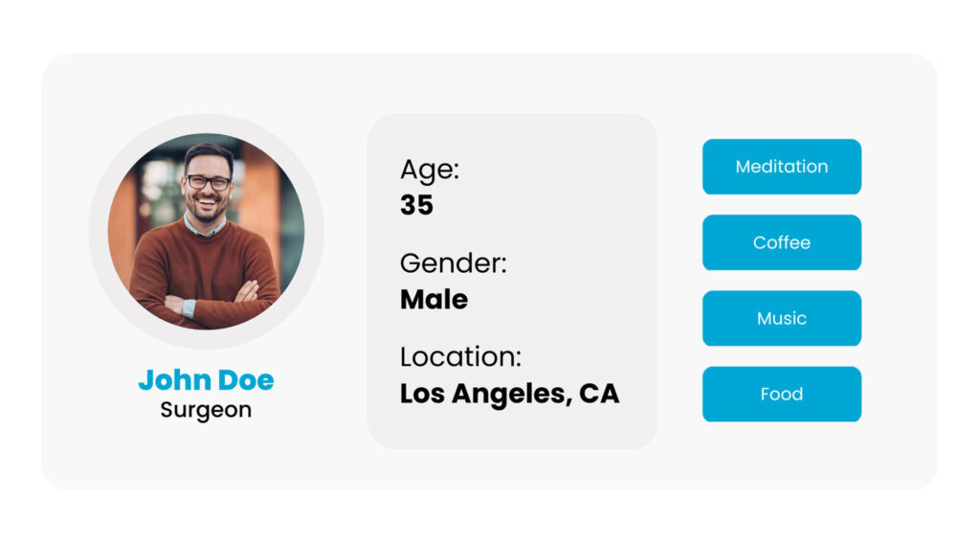This screenshot has height=545, width=980.
Task: Select the Surgeon job title text
Action: [207, 410]
